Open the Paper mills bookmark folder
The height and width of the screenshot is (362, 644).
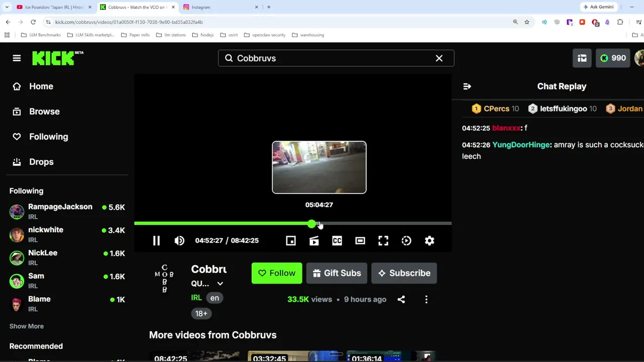click(135, 35)
